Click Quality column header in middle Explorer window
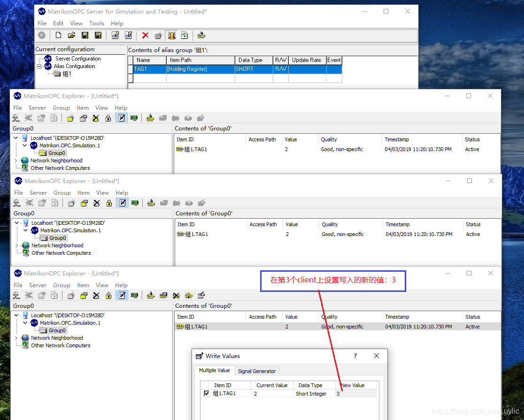Screen dimensions: 524x420 [x=351, y=224]
